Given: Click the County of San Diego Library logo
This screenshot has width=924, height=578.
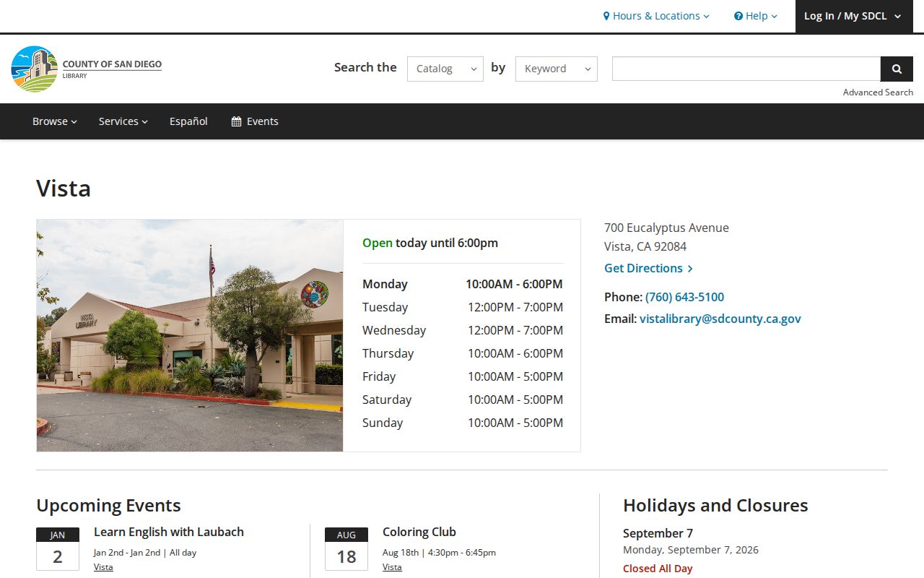Looking at the screenshot, I should pyautogui.click(x=87, y=69).
